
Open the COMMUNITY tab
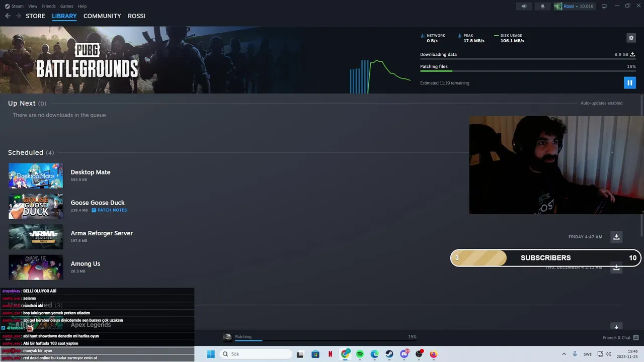pos(102,16)
